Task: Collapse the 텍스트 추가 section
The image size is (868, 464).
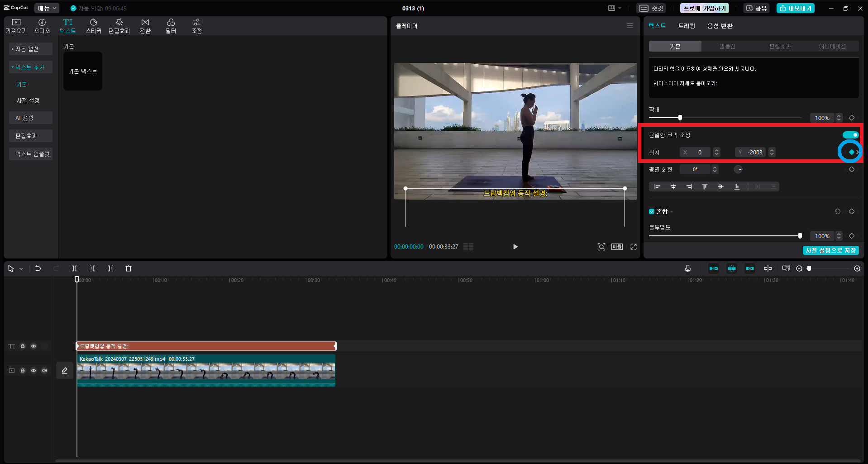Action: point(31,67)
